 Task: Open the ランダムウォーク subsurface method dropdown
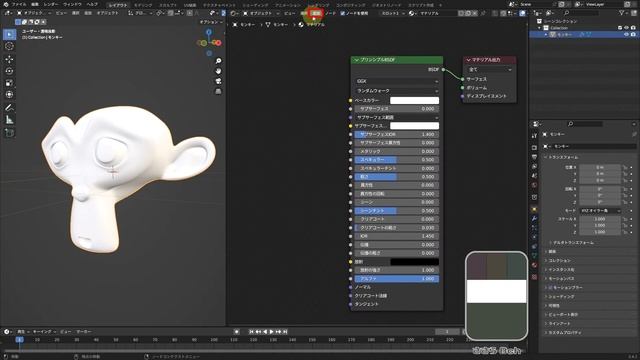click(x=396, y=91)
